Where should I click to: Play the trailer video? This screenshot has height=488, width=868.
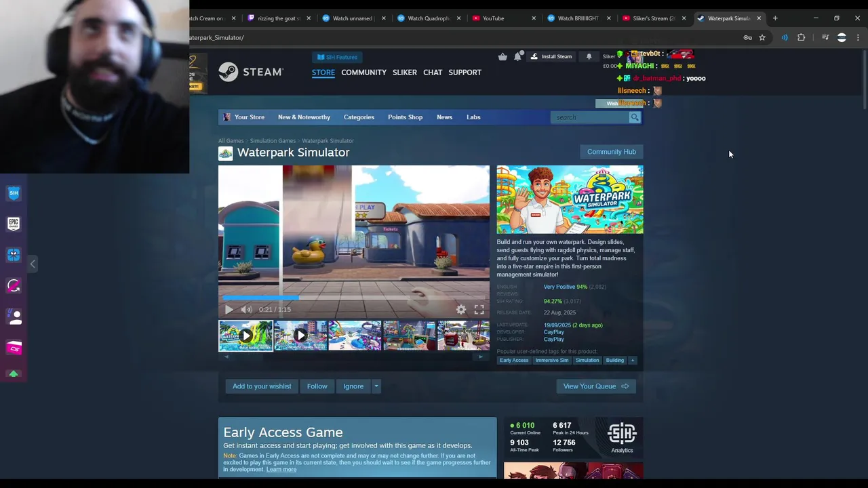click(x=229, y=310)
